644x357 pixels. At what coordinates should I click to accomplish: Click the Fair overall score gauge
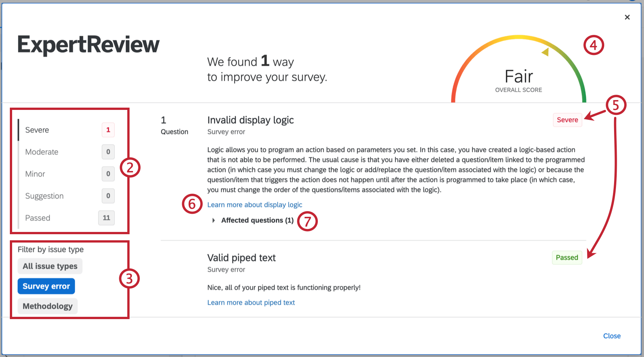[518, 76]
